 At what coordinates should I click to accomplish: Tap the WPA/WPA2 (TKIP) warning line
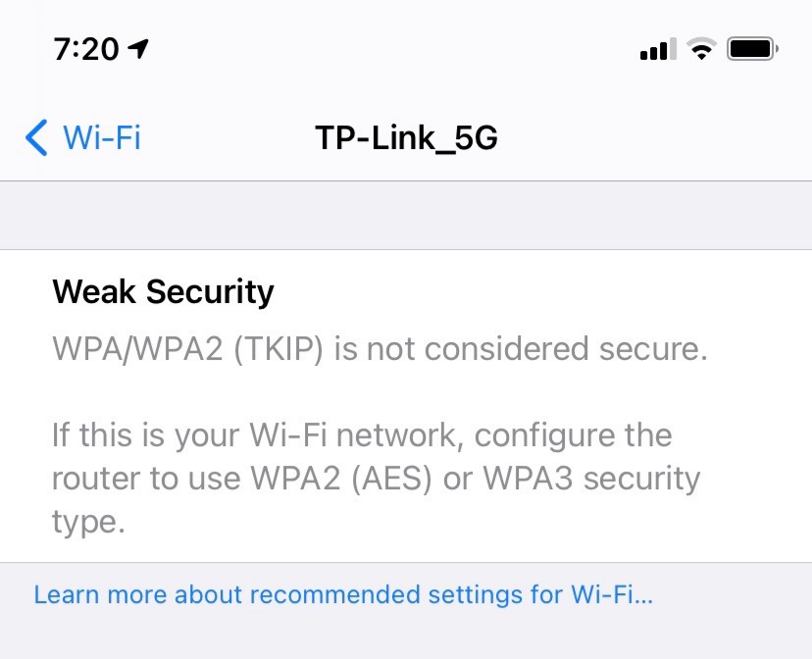(381, 349)
